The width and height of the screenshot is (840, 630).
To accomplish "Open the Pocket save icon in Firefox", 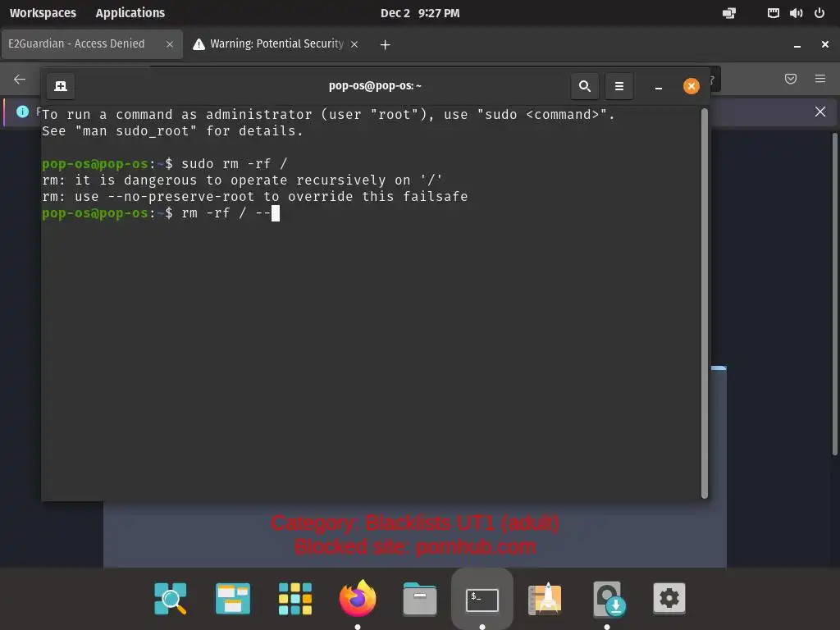I will [790, 80].
